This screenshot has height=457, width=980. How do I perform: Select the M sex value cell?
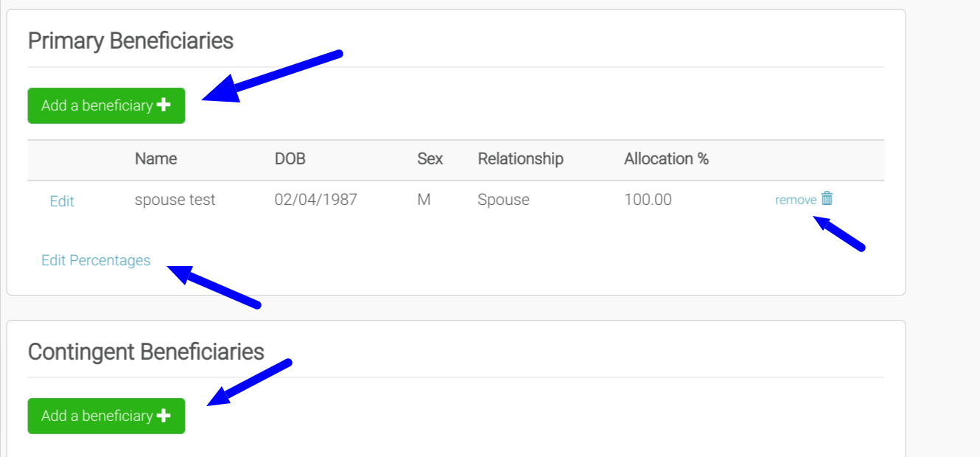424,200
